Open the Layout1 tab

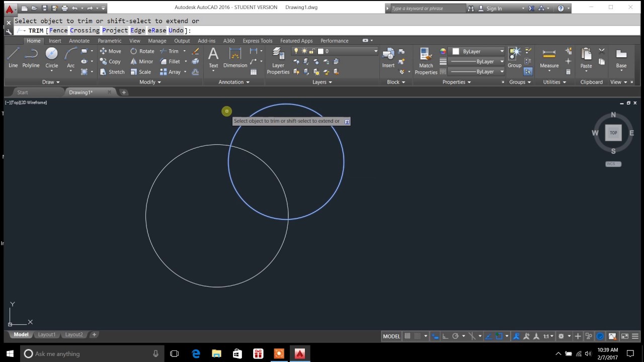pyautogui.click(x=47, y=334)
